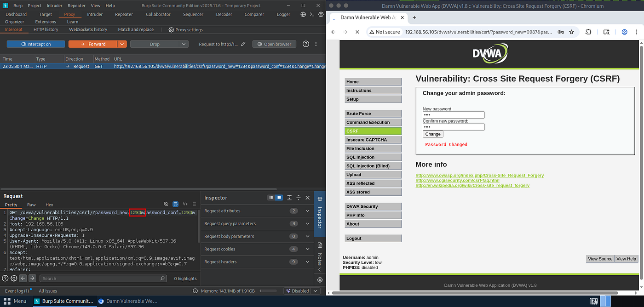Image resolution: width=644 pixels, height=307 pixels.
Task: Switch Inspector to left list layout
Action: pyautogui.click(x=271, y=198)
